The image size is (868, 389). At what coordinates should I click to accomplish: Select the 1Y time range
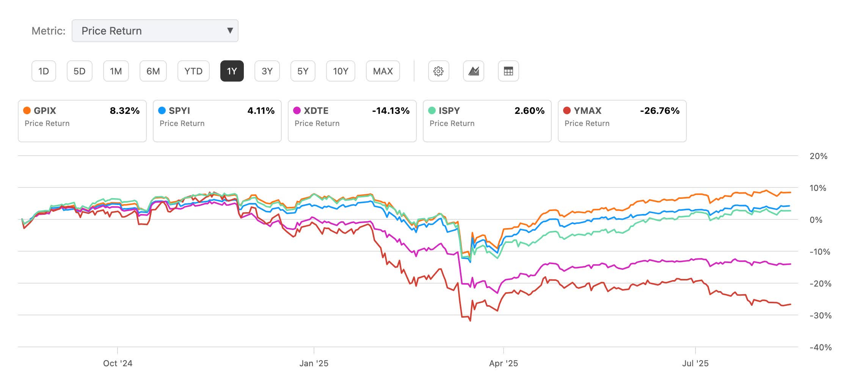232,71
